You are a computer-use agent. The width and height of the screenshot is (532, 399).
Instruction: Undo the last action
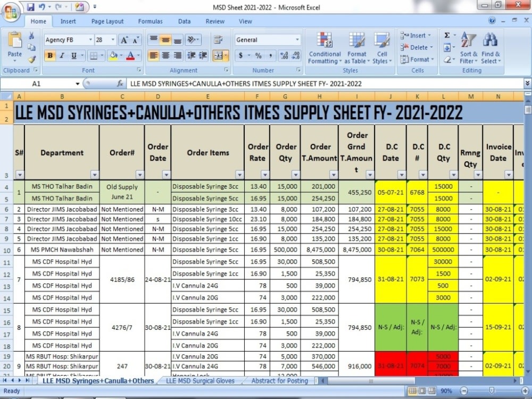pyautogui.click(x=42, y=7)
